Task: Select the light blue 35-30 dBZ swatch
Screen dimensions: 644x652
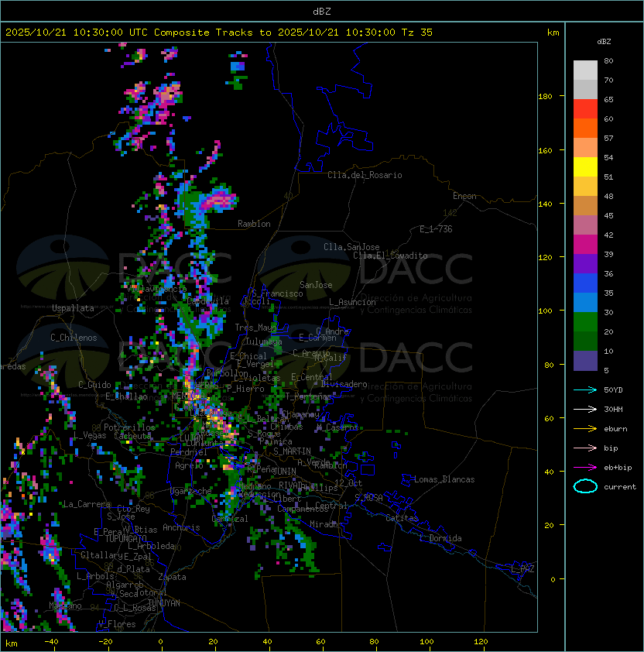Action: [x=585, y=302]
